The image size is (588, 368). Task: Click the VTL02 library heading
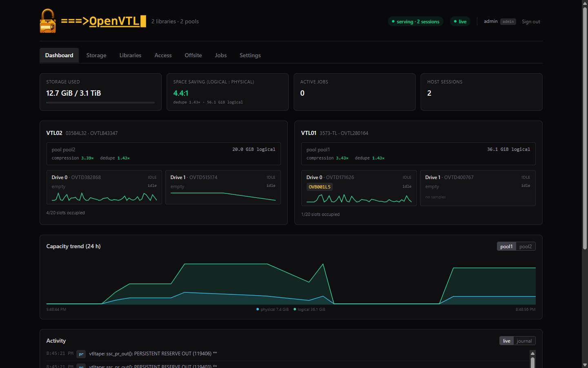click(x=54, y=133)
